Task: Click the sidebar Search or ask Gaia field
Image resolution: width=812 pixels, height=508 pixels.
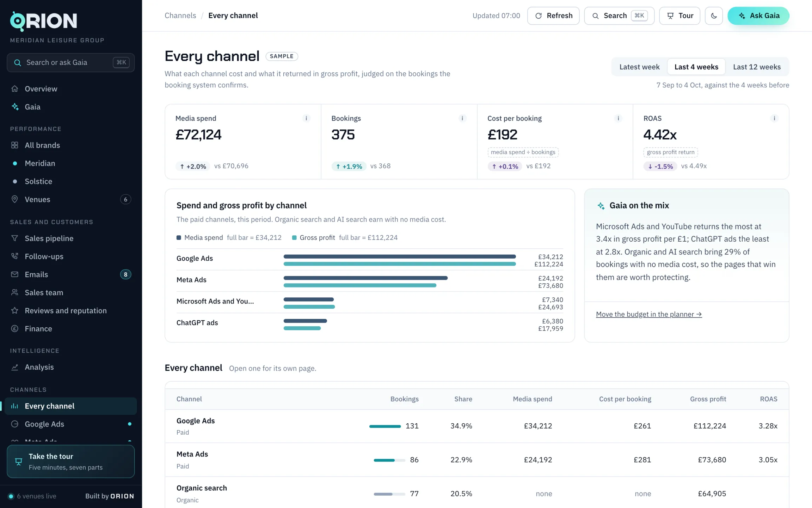Action: coord(70,62)
